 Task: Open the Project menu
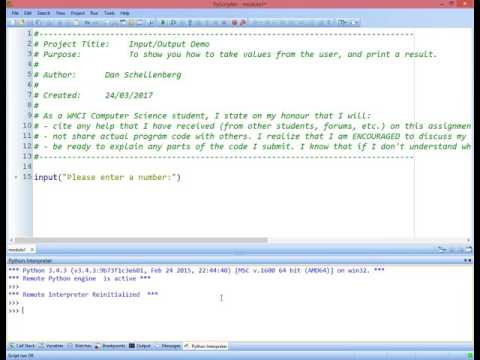pyautogui.click(x=77, y=13)
